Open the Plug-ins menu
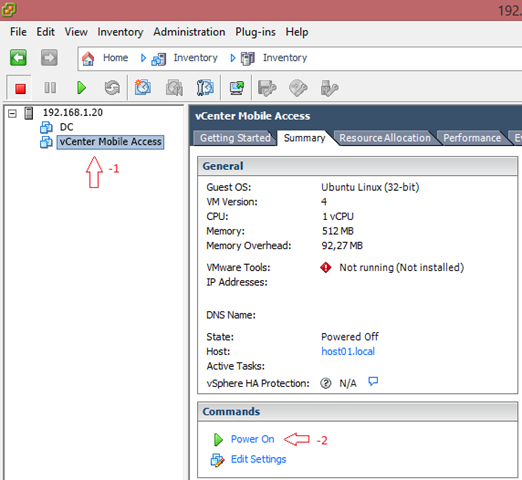522x480 pixels. (255, 32)
